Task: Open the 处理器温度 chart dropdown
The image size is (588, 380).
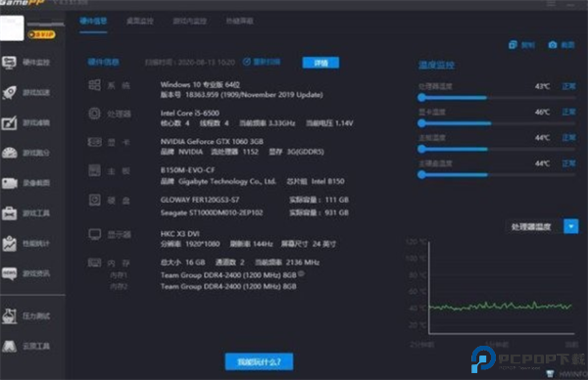Action: point(571,226)
